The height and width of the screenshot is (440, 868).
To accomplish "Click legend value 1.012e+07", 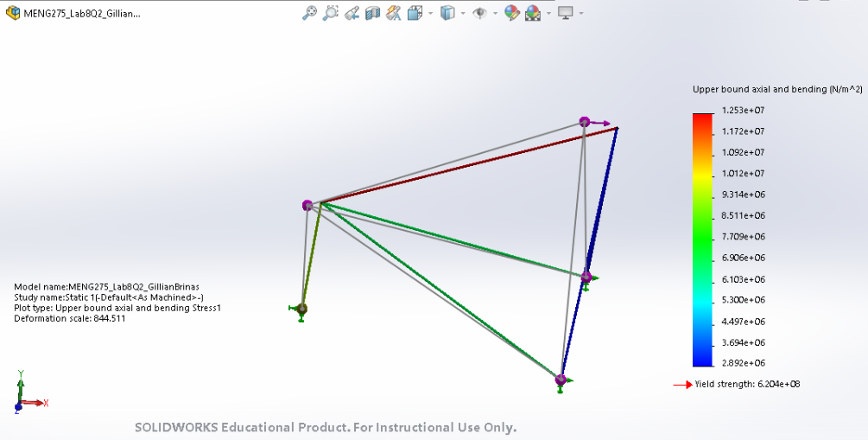I will coord(744,174).
